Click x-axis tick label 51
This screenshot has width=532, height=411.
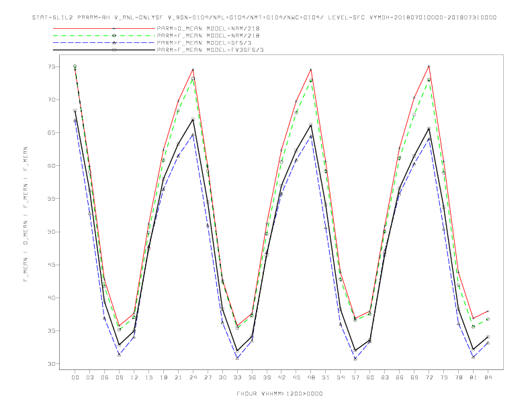pos(326,377)
